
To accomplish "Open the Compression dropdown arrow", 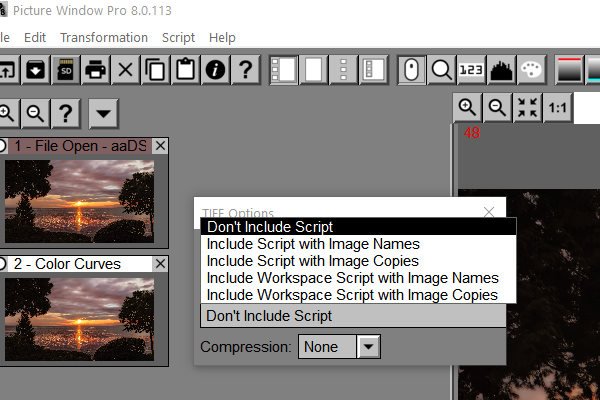I will tap(369, 347).
